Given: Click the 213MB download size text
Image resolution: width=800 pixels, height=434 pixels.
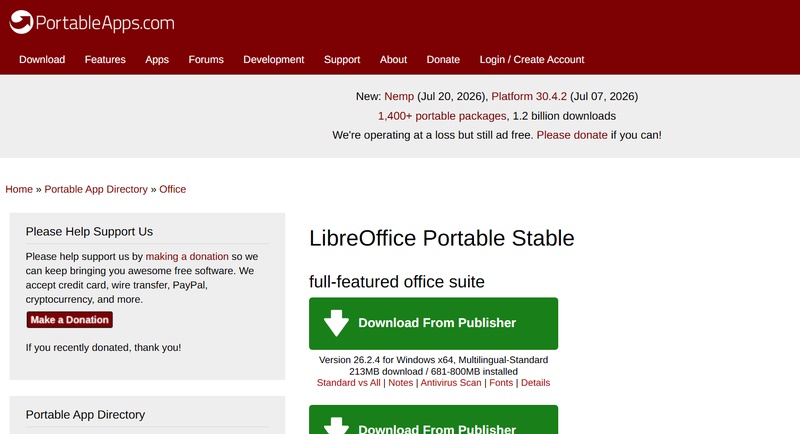Looking at the screenshot, I should click(386, 371).
